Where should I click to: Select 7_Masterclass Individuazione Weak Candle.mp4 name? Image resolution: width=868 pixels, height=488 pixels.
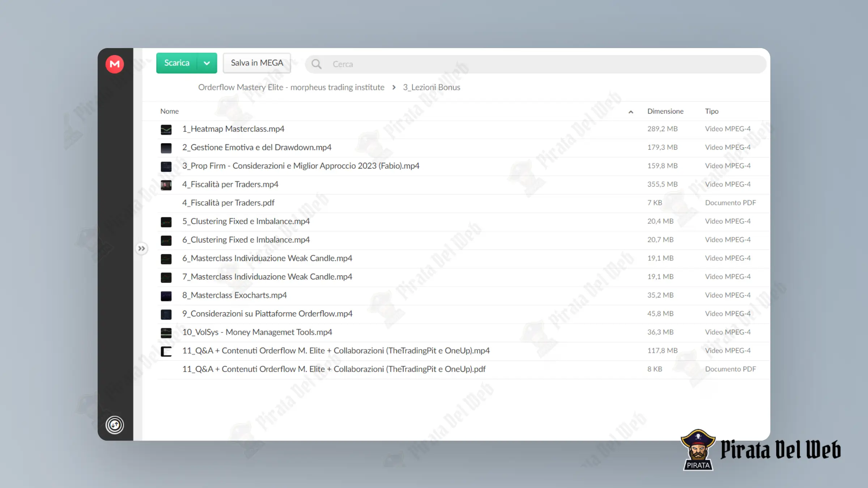tap(267, 277)
